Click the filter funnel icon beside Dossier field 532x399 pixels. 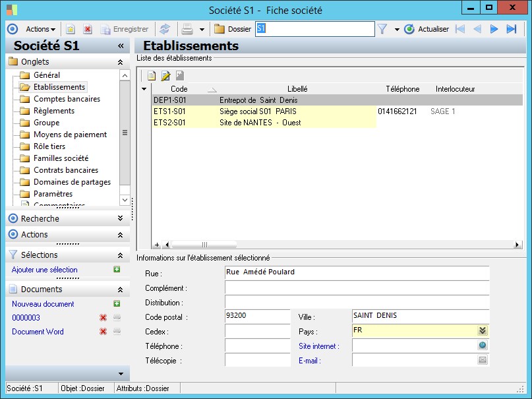[x=382, y=29]
